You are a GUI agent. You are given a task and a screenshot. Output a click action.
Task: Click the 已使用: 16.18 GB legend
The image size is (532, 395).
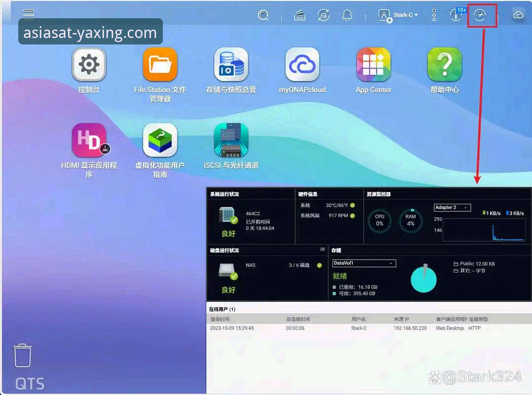[355, 287]
